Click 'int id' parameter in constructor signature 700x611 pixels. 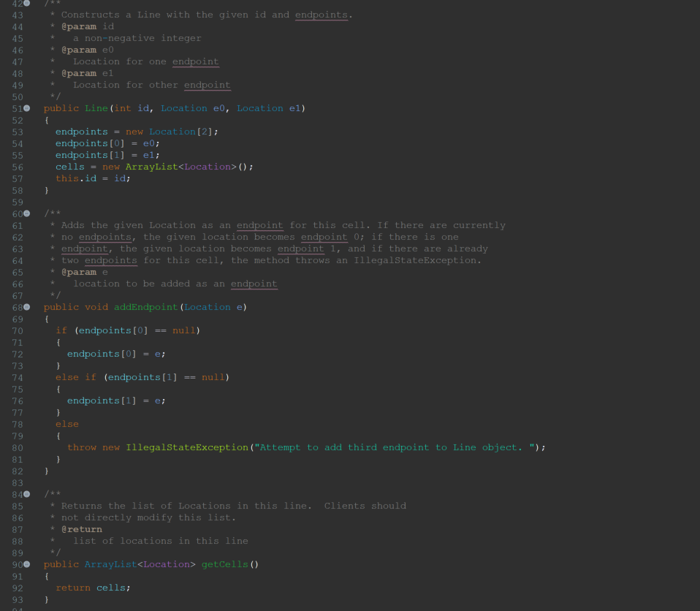[x=132, y=108]
